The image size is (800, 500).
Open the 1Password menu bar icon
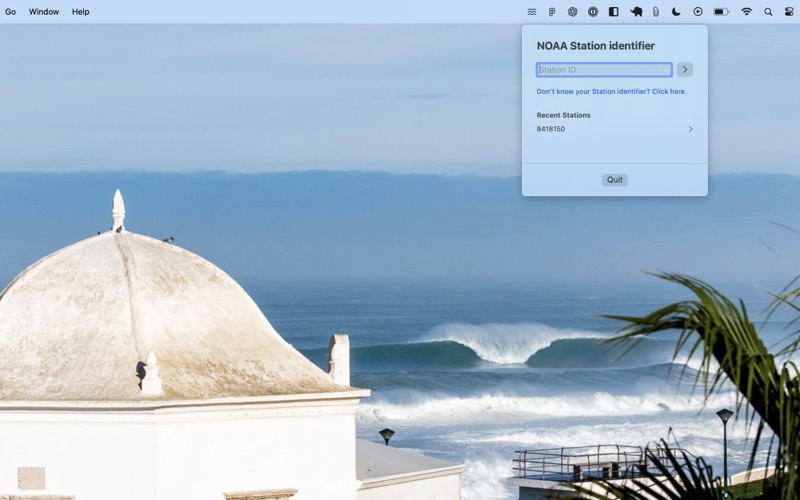click(593, 12)
